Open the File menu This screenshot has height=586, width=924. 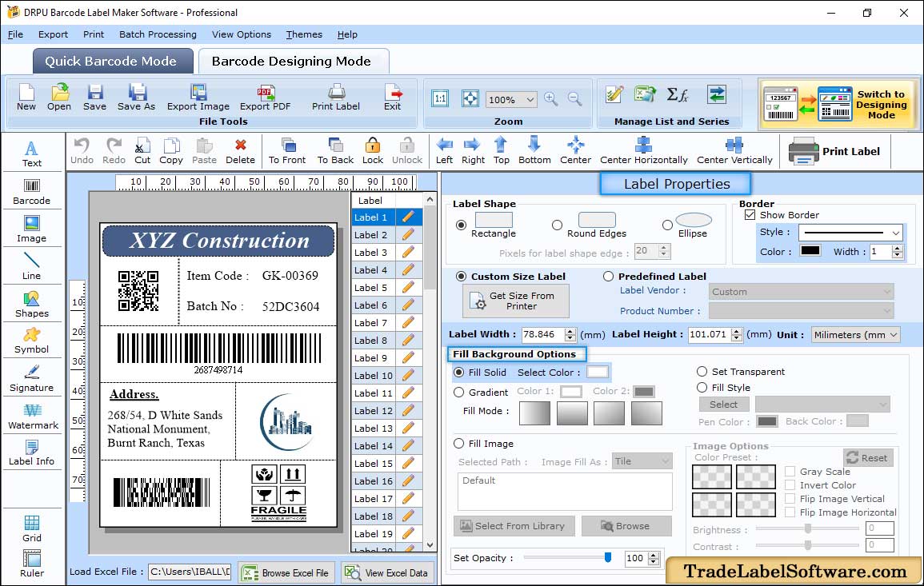[x=15, y=34]
